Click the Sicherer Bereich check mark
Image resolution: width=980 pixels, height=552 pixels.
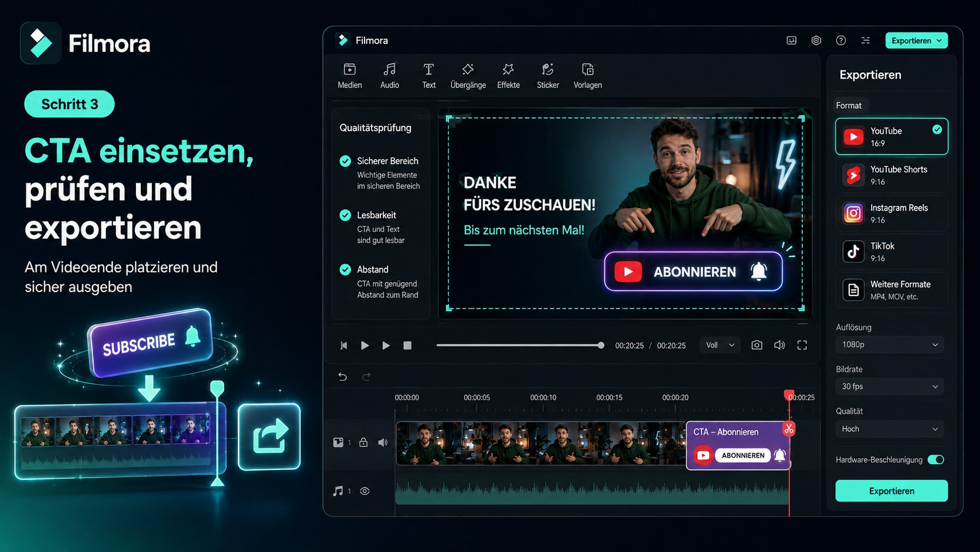[x=345, y=161]
